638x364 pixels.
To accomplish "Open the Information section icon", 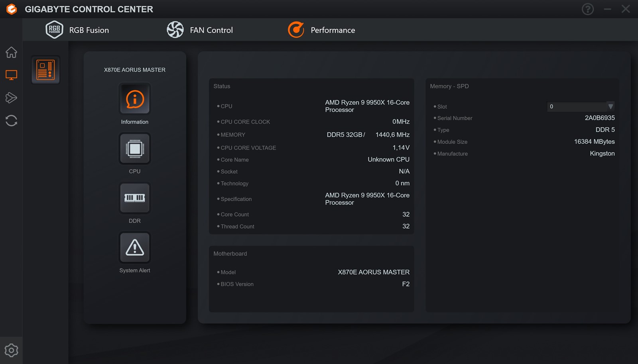I will tap(135, 99).
